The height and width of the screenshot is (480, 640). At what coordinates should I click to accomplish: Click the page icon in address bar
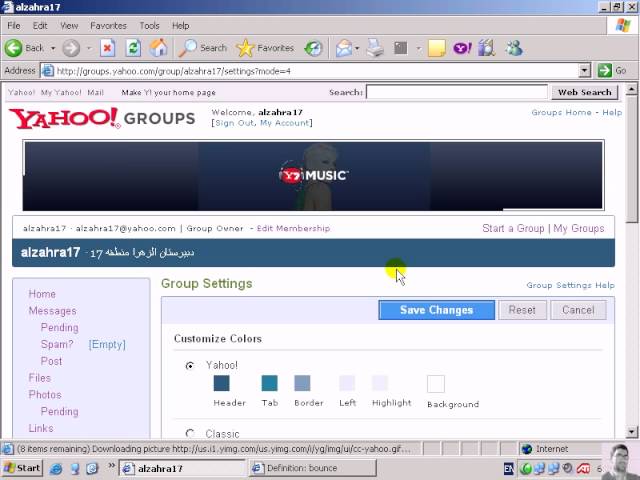pyautogui.click(x=48, y=71)
